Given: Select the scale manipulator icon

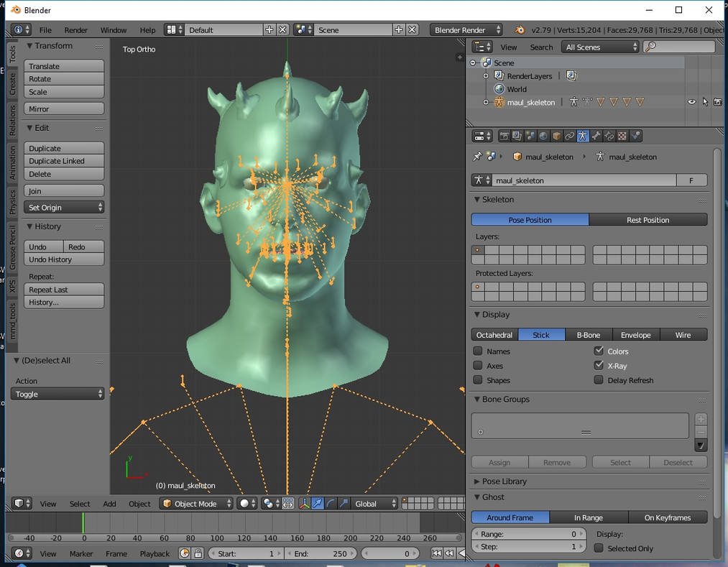Looking at the screenshot, I should tap(344, 503).
